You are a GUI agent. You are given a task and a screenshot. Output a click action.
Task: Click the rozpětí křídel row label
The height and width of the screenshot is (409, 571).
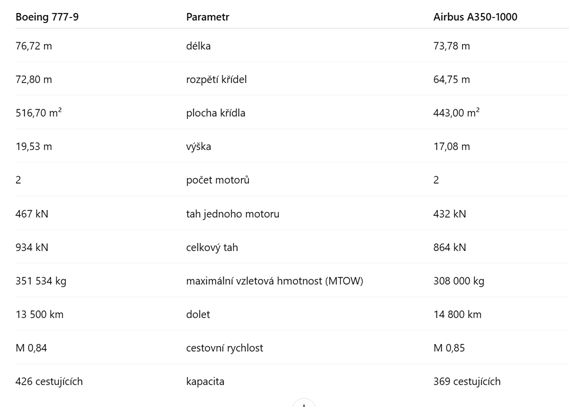click(x=216, y=79)
